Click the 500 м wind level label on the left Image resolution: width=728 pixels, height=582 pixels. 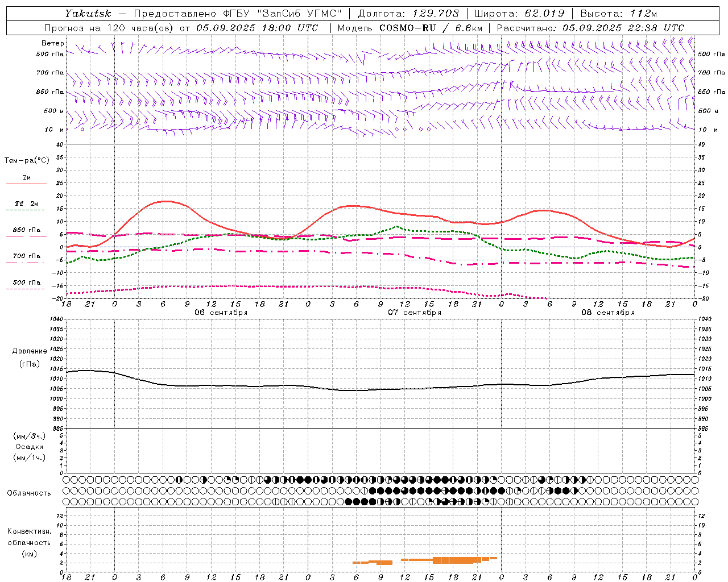tap(54, 111)
